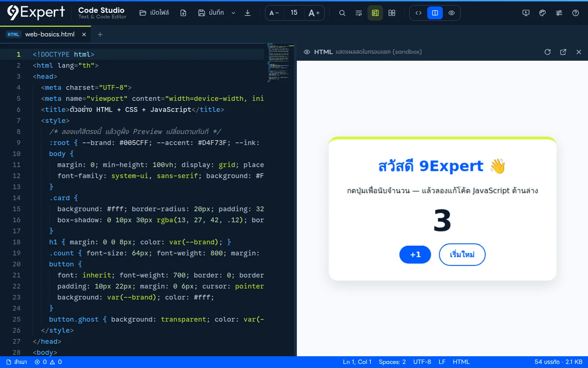The height and width of the screenshot is (368, 588).
Task: Open a file with the เปิดไฟล์ button
Action: tap(154, 13)
